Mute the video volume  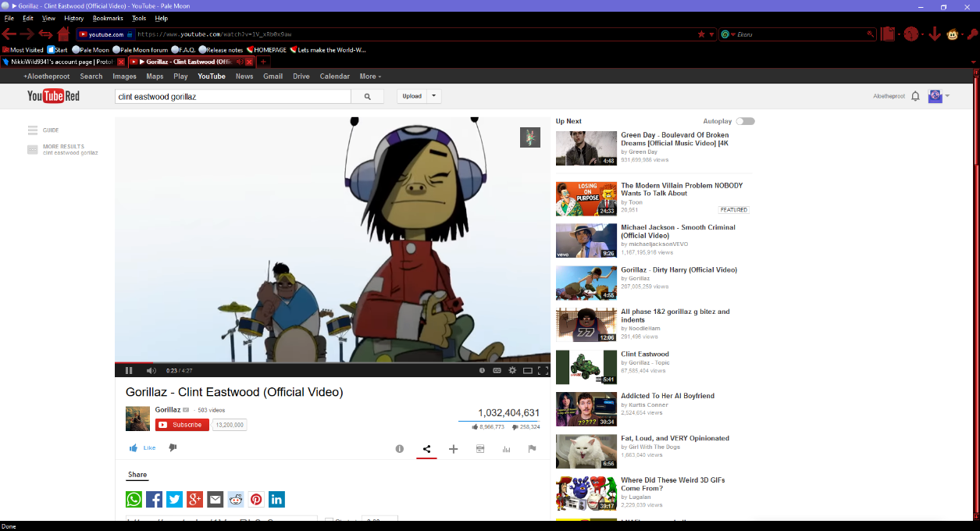[151, 369]
